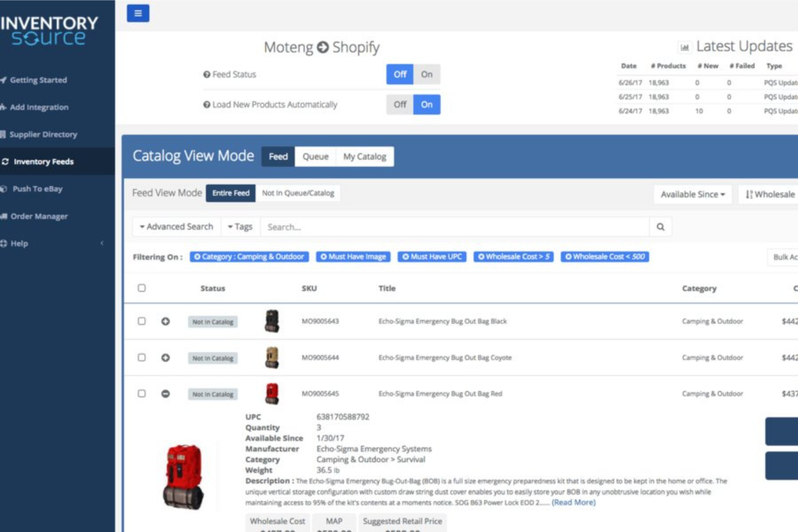Click UPC value 638170588792
Screen dimensions: 798x532
click(x=343, y=417)
